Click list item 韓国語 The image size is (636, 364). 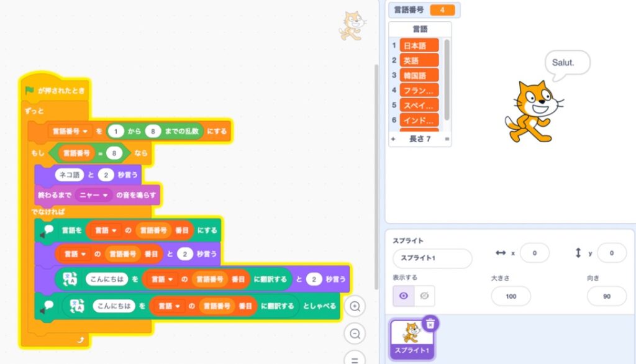point(419,76)
